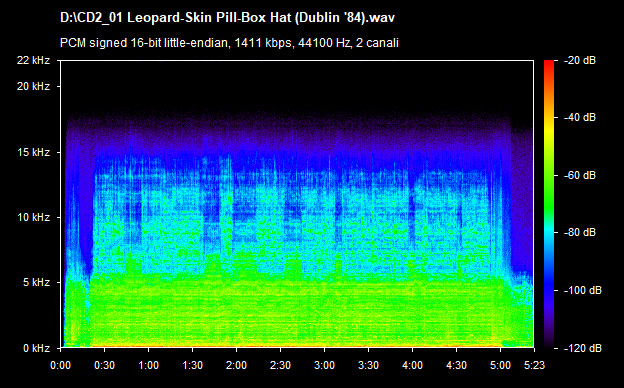The height and width of the screenshot is (388, 624).
Task: Click the 5:00 time axis marker
Action: pyautogui.click(x=500, y=365)
